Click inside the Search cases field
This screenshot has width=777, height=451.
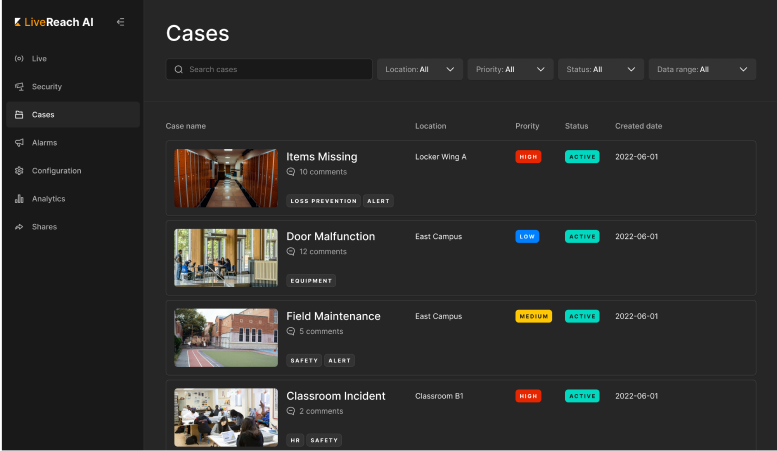269,69
